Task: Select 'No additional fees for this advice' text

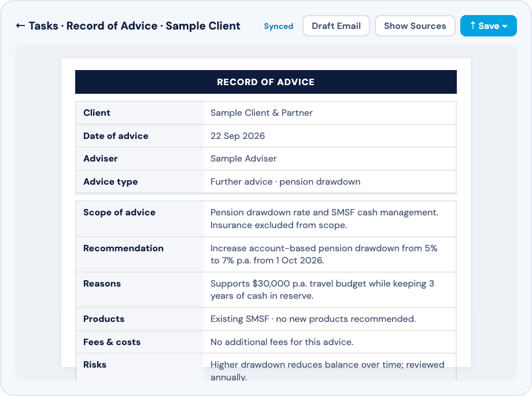Action: tap(281, 342)
